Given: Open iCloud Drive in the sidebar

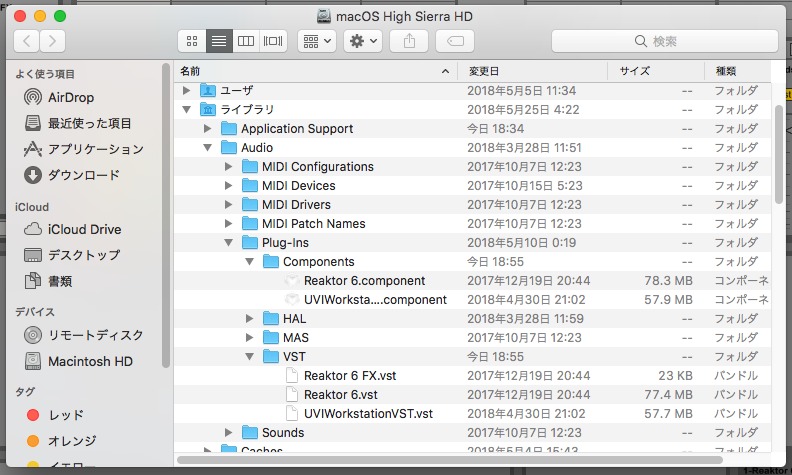Looking at the screenshot, I should coord(73,229).
